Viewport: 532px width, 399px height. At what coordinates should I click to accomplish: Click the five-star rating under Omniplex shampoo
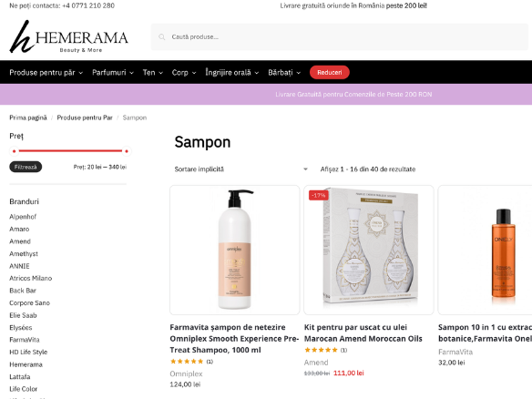[x=187, y=362]
